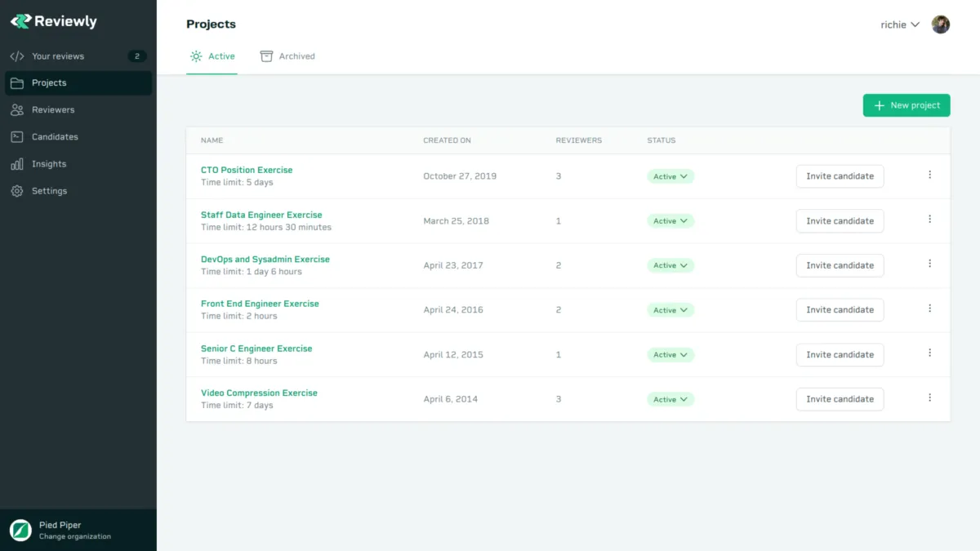980x551 pixels.
Task: Click the Candidates terminal icon
Action: (x=17, y=137)
